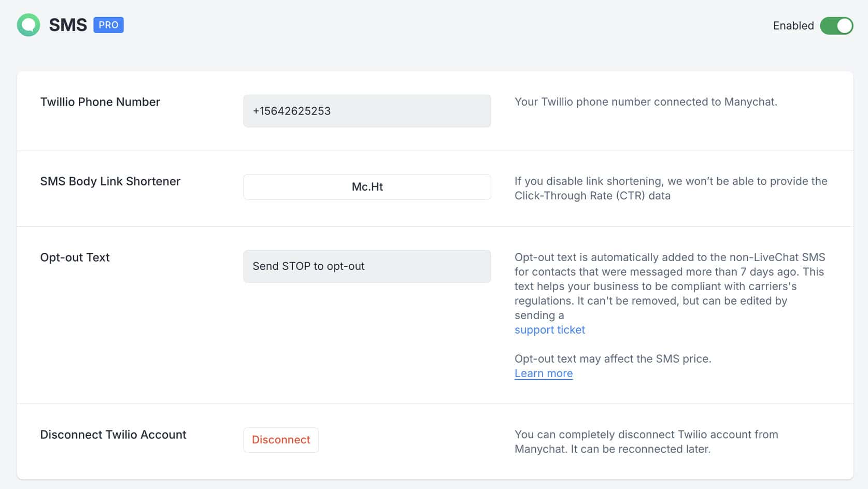Disable SMS with the Enabled toggle
This screenshot has height=489, width=868.
pos(836,26)
